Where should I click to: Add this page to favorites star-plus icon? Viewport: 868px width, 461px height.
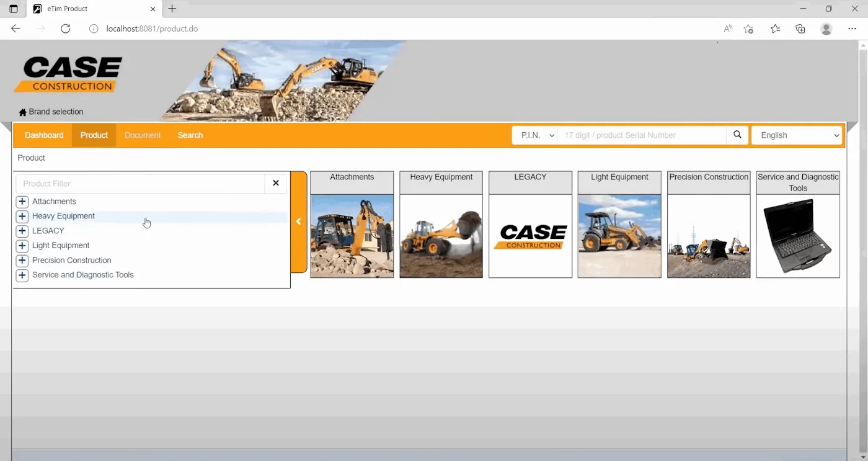[748, 29]
